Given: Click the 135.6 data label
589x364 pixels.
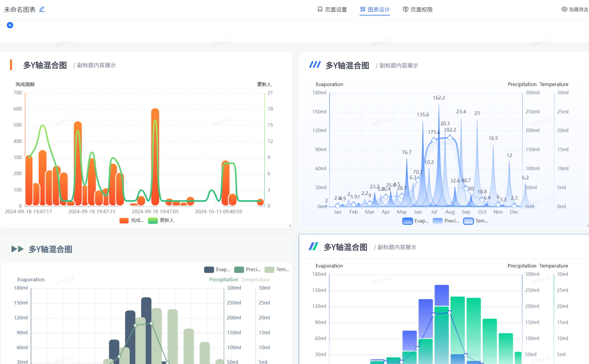Looking at the screenshot, I should pyautogui.click(x=423, y=115).
